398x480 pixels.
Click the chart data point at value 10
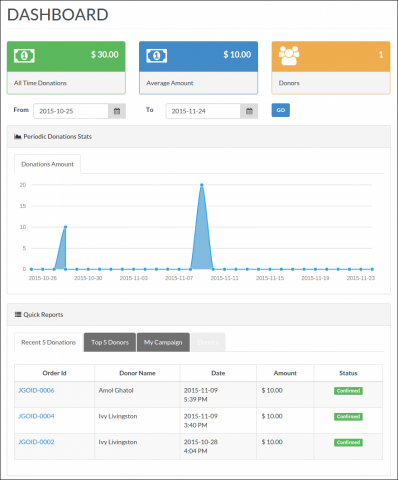coord(65,227)
